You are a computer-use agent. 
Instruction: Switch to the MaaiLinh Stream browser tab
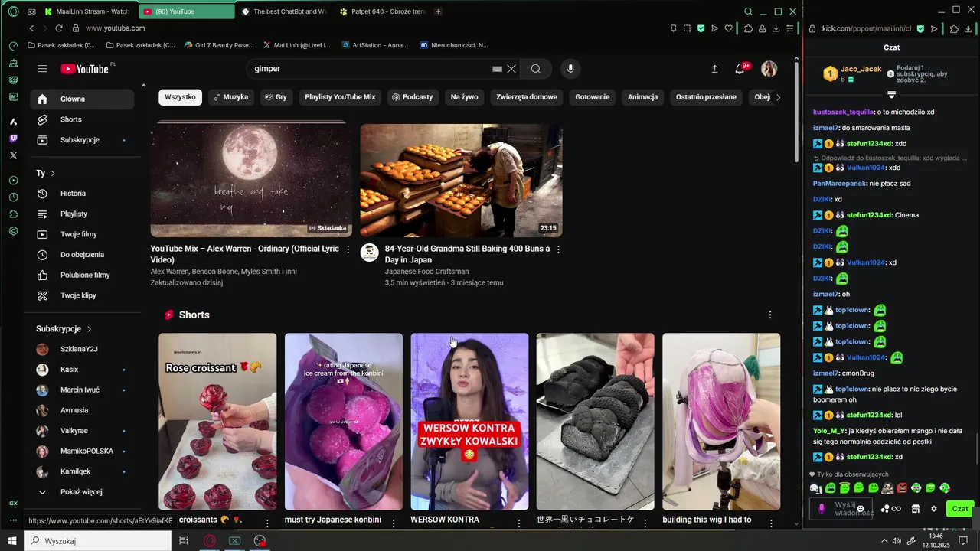coord(88,11)
